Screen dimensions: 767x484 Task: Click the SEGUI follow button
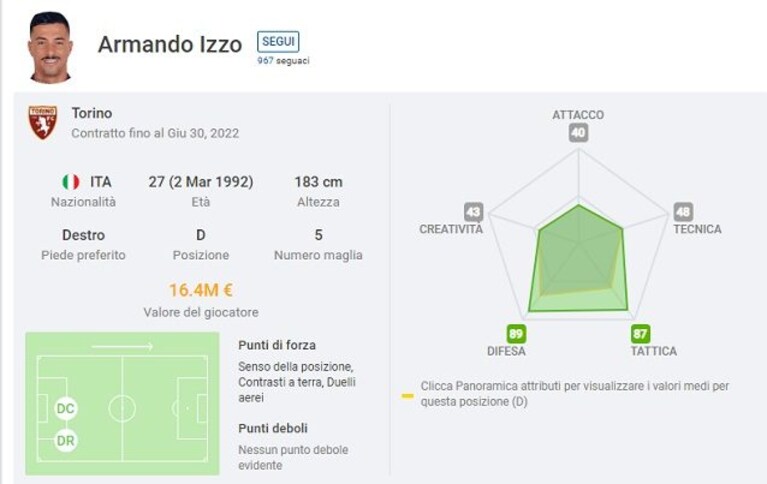click(x=278, y=42)
